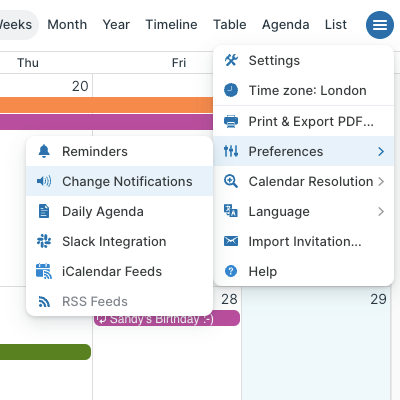This screenshot has width=400, height=400.
Task: Switch to the Month view
Action: (67, 25)
